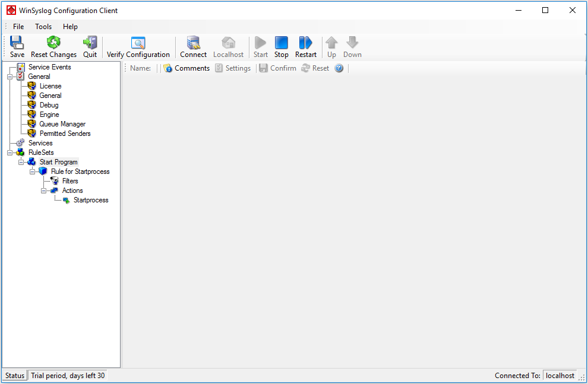Collapse the Start Program node

click(21, 162)
